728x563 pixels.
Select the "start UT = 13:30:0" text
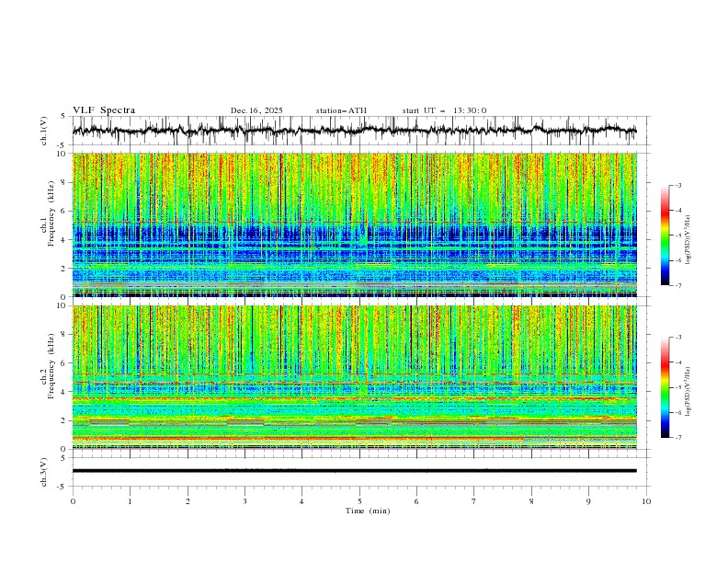(x=444, y=110)
